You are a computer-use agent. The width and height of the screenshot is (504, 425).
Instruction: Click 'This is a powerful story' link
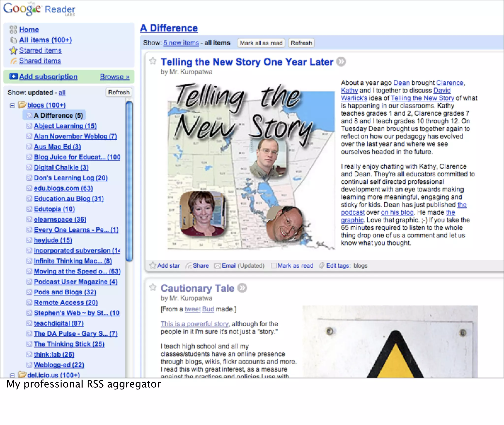[x=195, y=324]
